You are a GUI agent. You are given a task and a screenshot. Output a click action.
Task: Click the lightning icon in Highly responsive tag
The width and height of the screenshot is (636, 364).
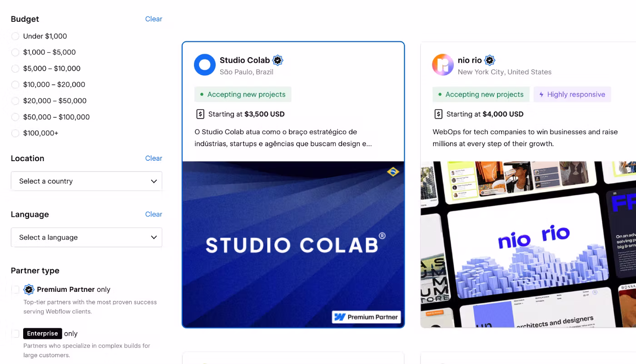pos(542,94)
